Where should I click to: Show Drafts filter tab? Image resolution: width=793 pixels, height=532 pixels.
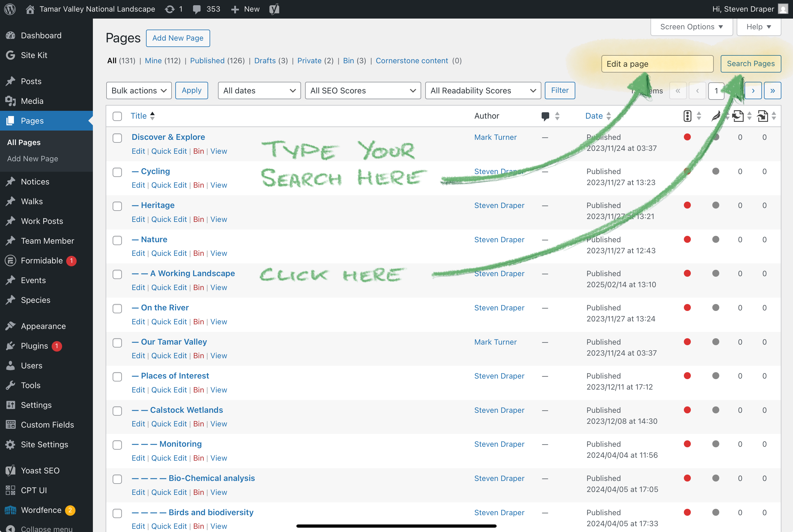[265, 61]
